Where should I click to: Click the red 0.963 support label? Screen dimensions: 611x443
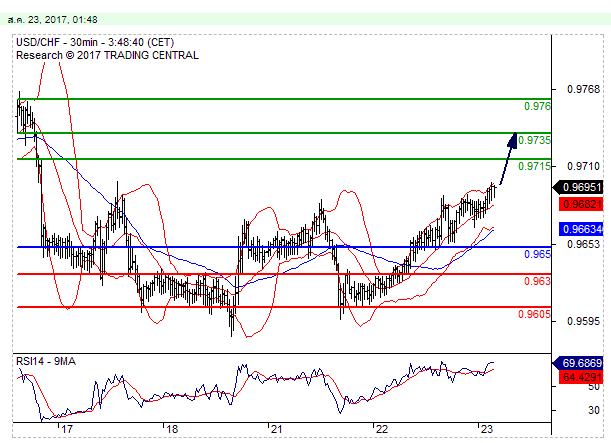tap(537, 281)
